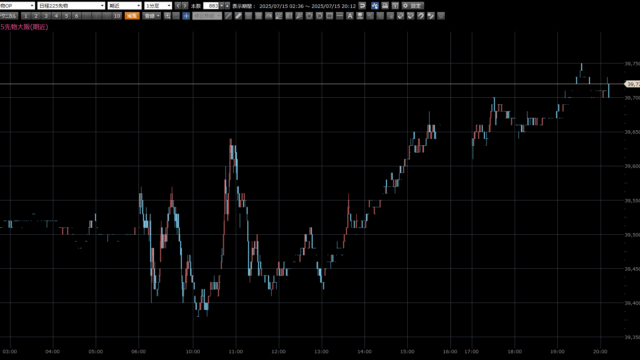Select chart preset tab 5
The width and height of the screenshot is (640, 360).
point(66,16)
